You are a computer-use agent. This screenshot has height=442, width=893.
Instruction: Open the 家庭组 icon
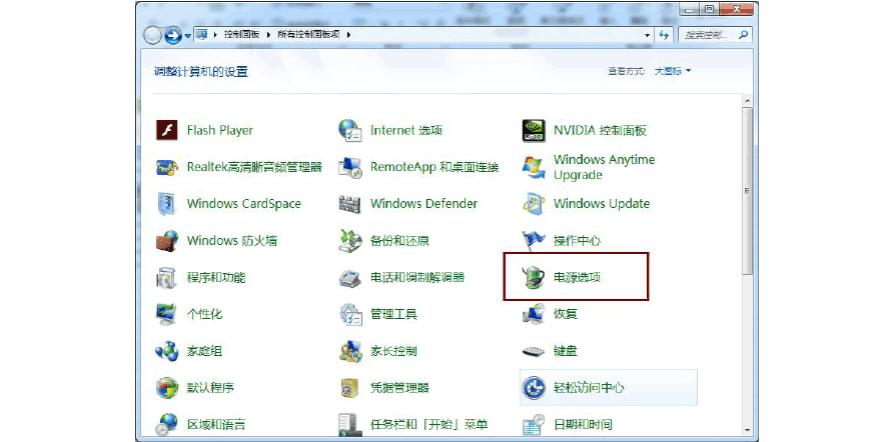[x=167, y=351]
